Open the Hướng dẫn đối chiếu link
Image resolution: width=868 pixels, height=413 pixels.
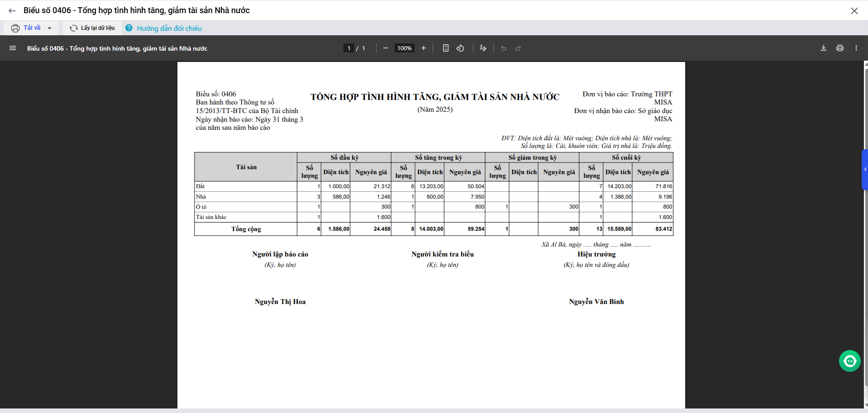169,28
